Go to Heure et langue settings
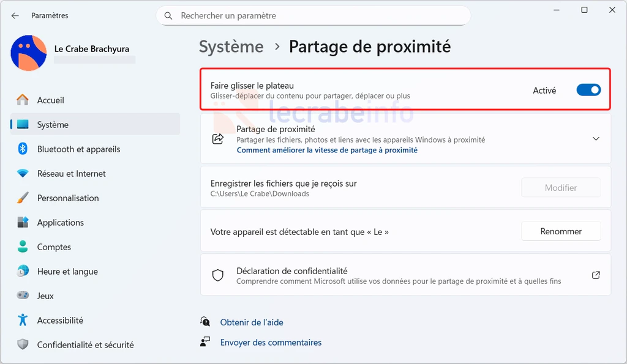The width and height of the screenshot is (627, 364). (x=67, y=272)
